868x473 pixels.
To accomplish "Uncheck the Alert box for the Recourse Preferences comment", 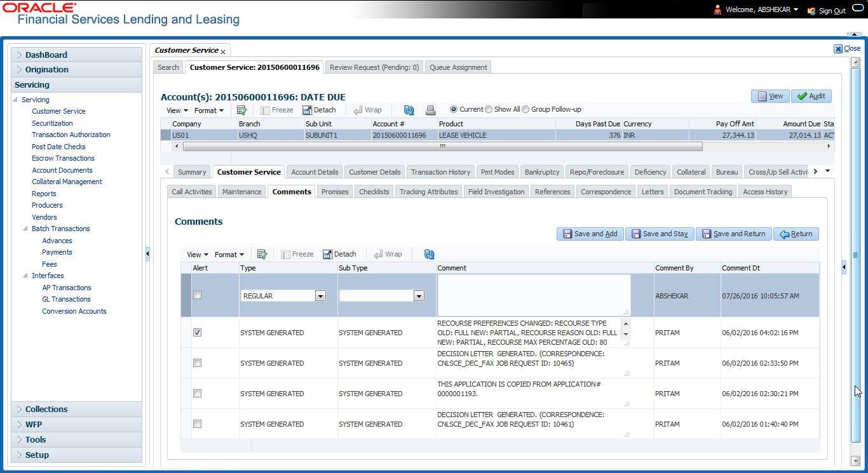I will (x=197, y=332).
